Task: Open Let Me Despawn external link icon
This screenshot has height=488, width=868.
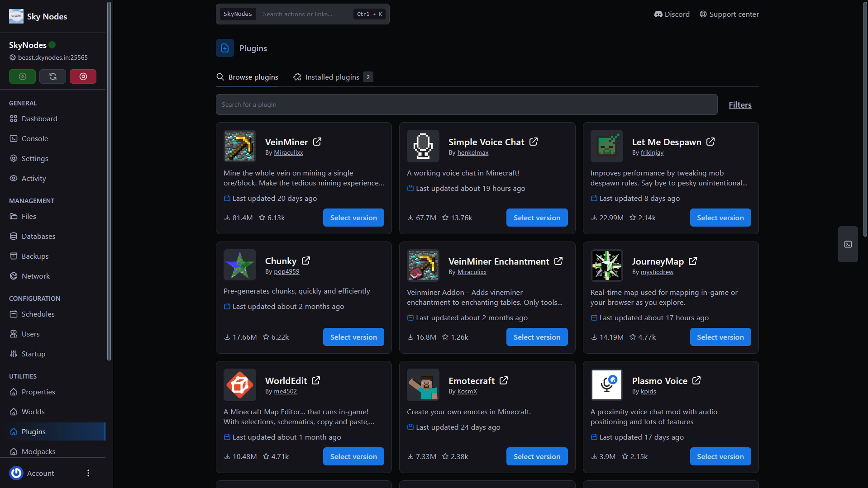Action: [x=711, y=142]
